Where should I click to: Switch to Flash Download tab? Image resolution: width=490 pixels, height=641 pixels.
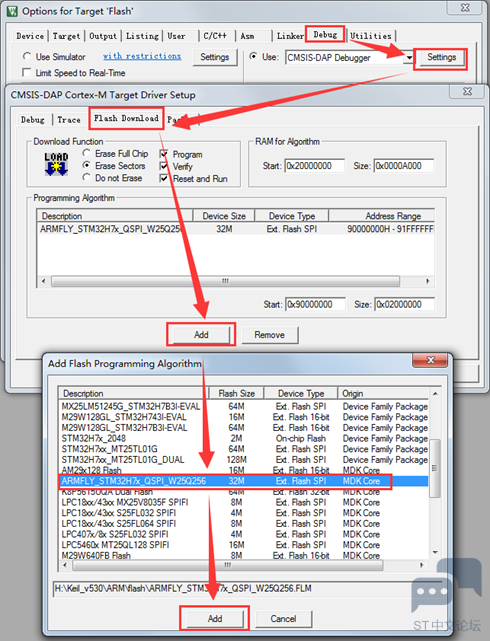click(126, 119)
